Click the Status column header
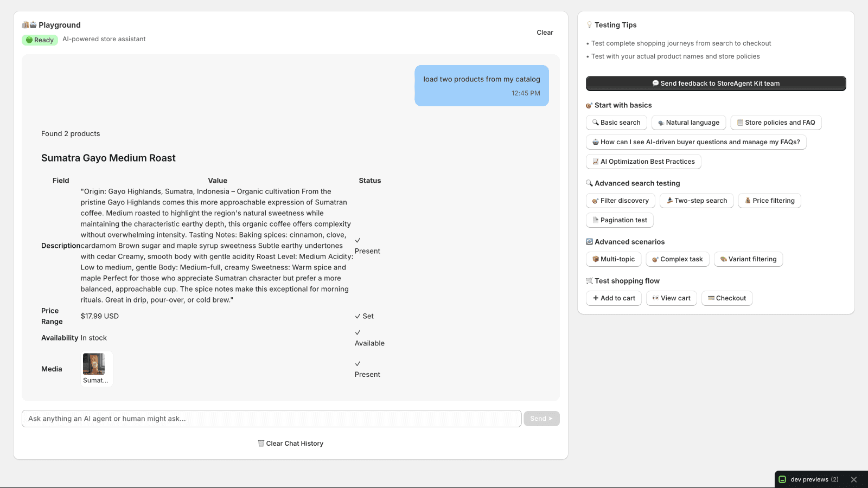This screenshot has height=488, width=868. [370, 181]
